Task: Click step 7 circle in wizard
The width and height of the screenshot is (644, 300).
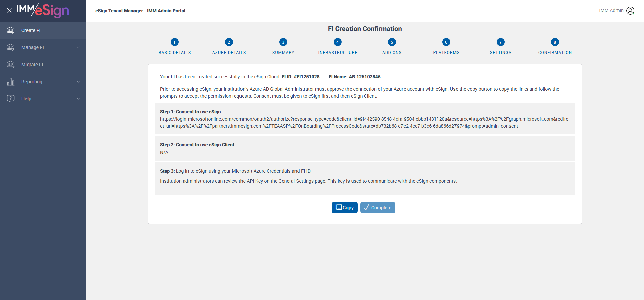Action: pyautogui.click(x=500, y=42)
